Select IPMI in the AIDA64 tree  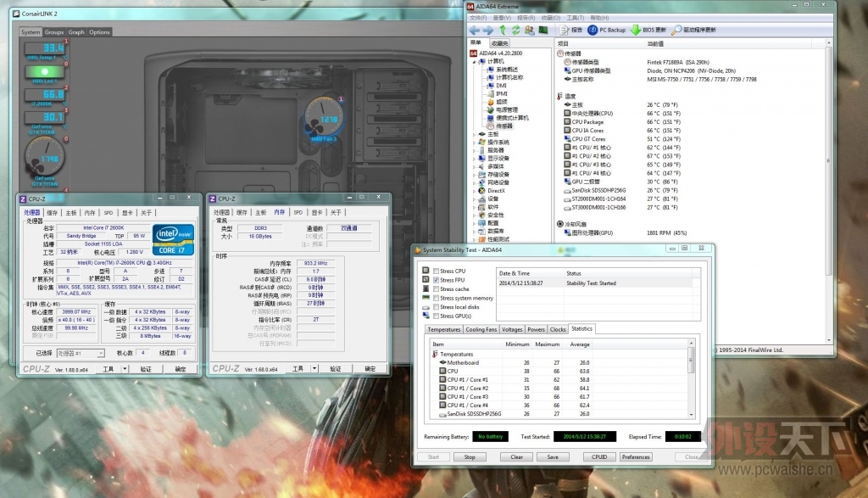point(497,93)
